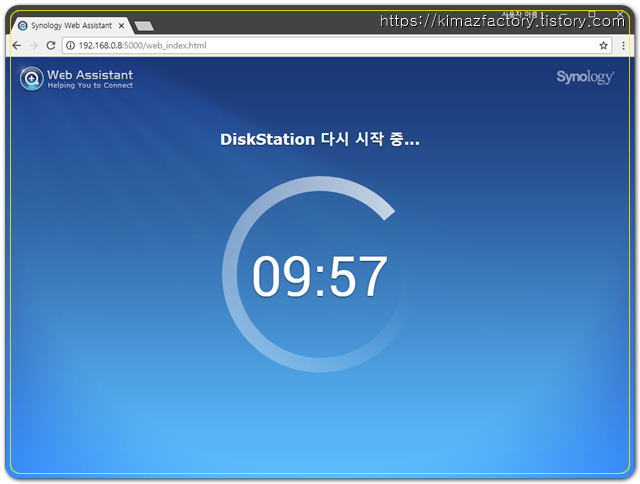Click the DiskStation 다시 시작 중 heading
Viewport: 640px width, 484px height.
coord(320,140)
